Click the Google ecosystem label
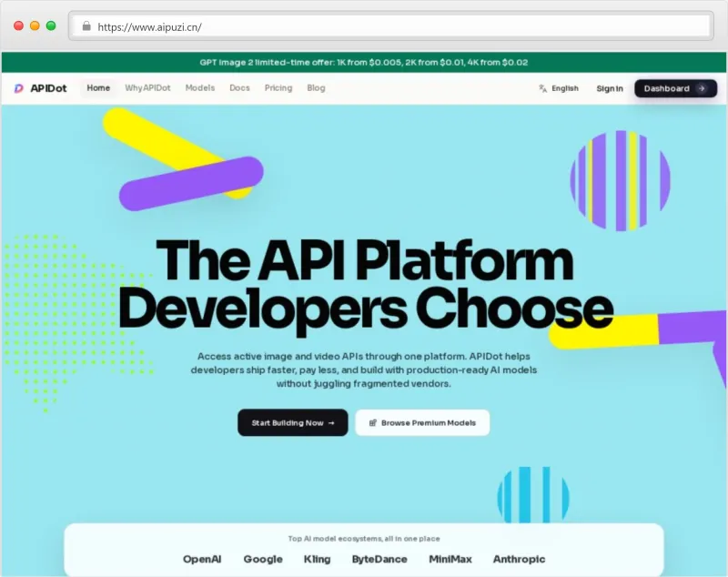 click(x=263, y=559)
